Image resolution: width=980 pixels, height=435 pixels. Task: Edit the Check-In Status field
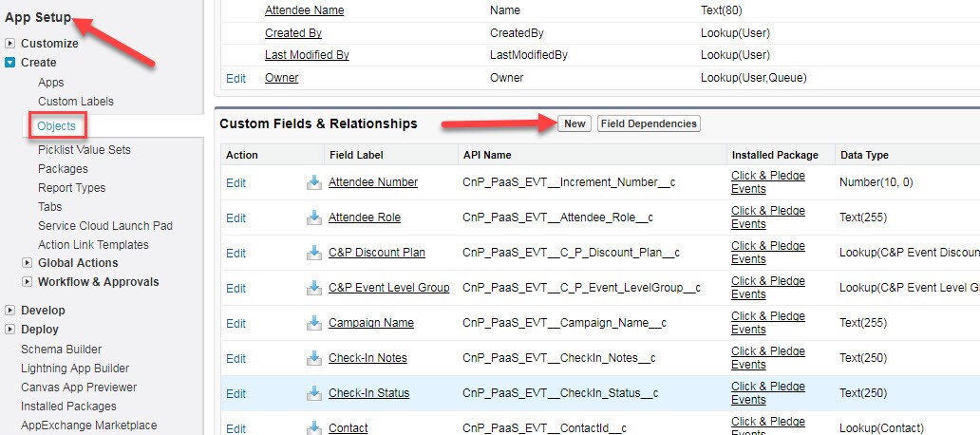(236, 394)
